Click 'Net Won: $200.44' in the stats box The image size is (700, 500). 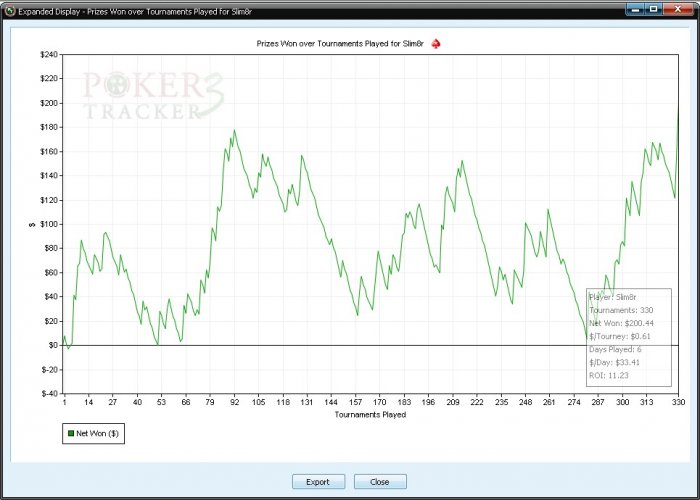click(x=621, y=323)
